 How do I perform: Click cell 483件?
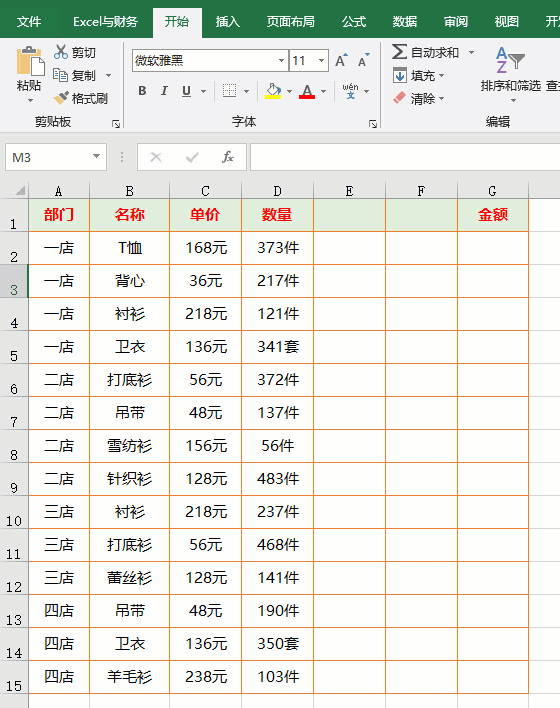point(277,479)
